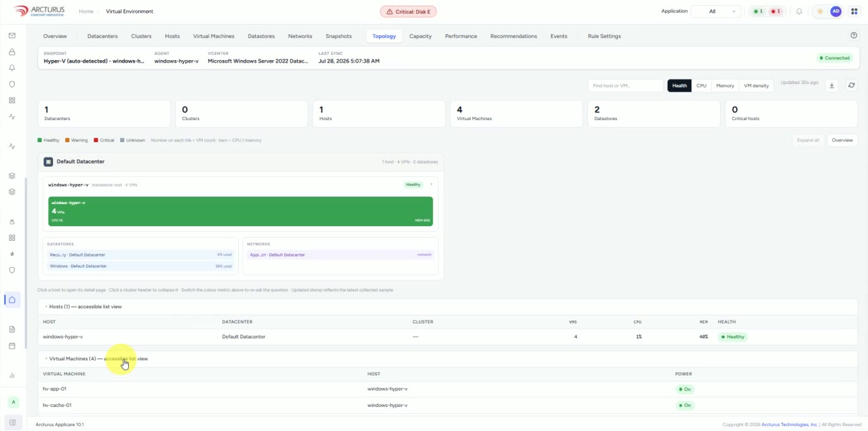
Task: Open the help question-mark icon
Action: 854,36
